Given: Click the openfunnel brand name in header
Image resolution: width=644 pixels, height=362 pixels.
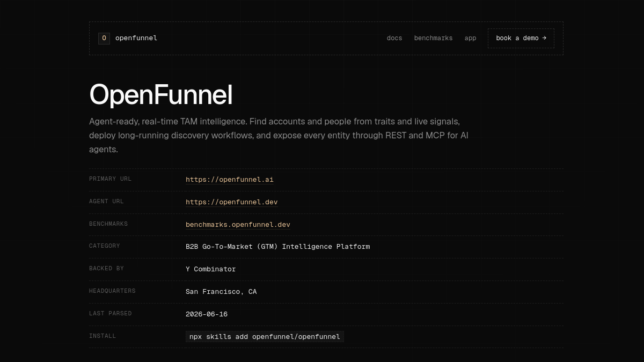Looking at the screenshot, I should pyautogui.click(x=136, y=38).
